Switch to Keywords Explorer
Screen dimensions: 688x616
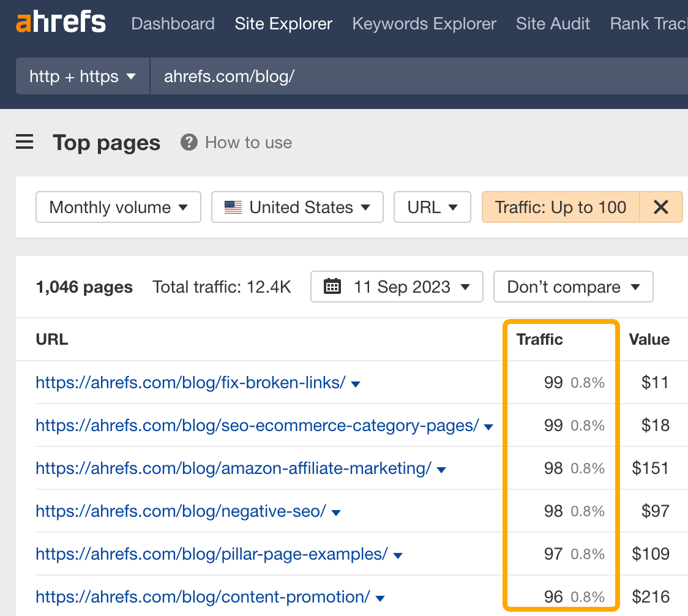424,23
